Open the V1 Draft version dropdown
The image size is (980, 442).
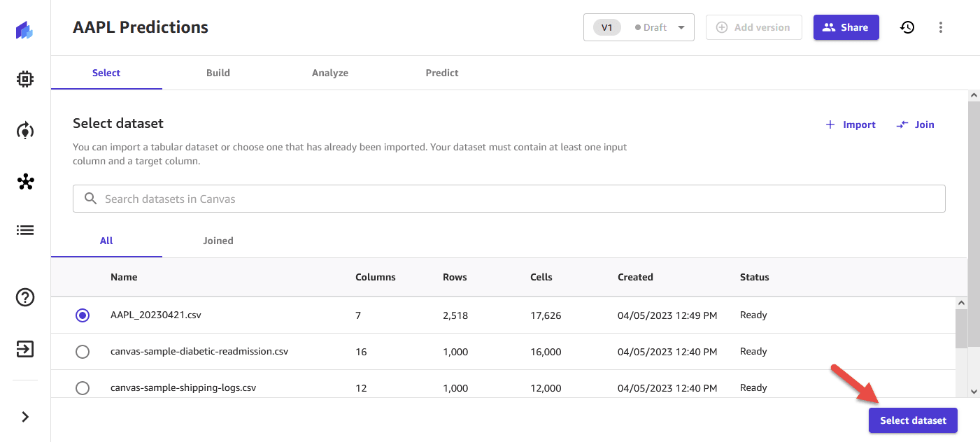click(x=639, y=27)
